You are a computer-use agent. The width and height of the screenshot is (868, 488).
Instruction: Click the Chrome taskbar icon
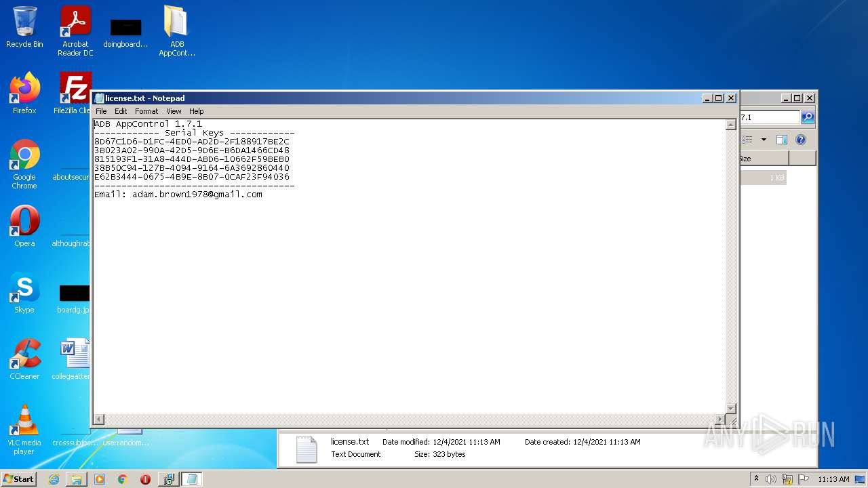(x=123, y=479)
